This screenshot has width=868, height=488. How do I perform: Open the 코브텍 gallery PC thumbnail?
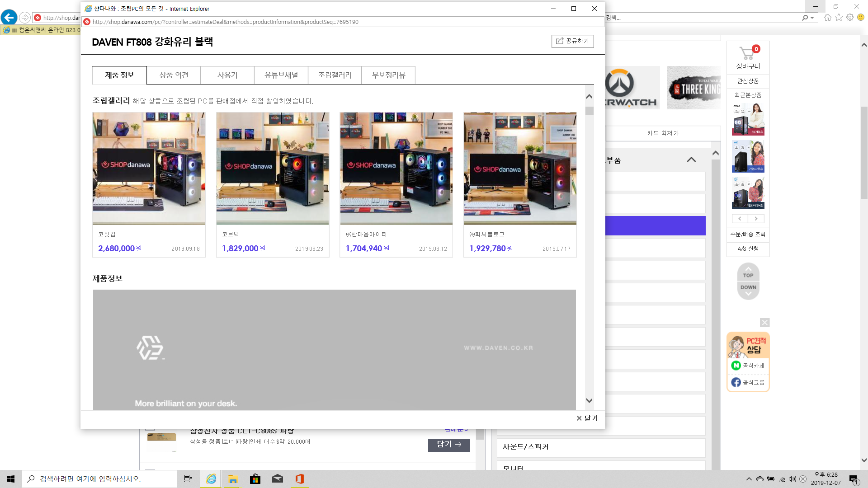click(x=273, y=169)
